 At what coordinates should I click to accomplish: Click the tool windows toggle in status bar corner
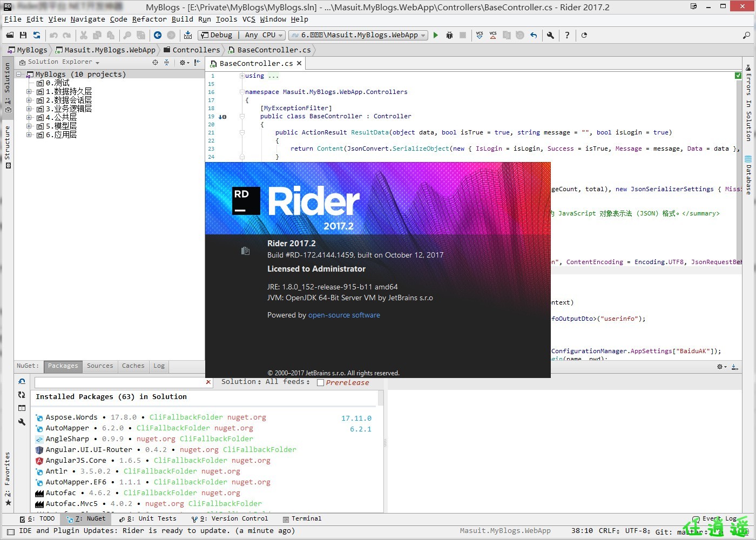pos(10,531)
